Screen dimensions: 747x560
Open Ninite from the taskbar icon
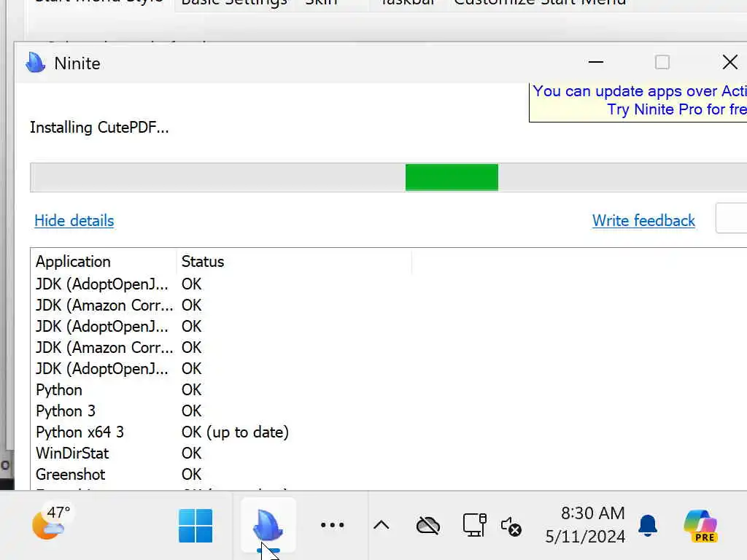pyautogui.click(x=268, y=525)
